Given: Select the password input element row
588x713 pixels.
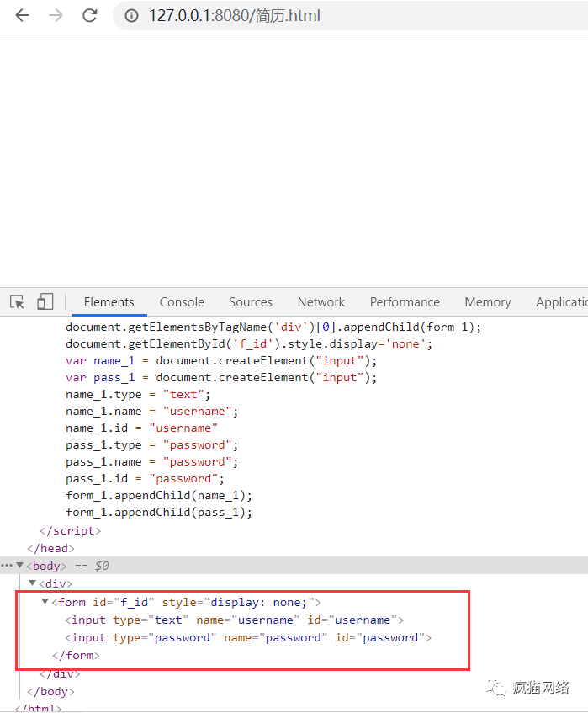Looking at the screenshot, I should click(x=248, y=637).
